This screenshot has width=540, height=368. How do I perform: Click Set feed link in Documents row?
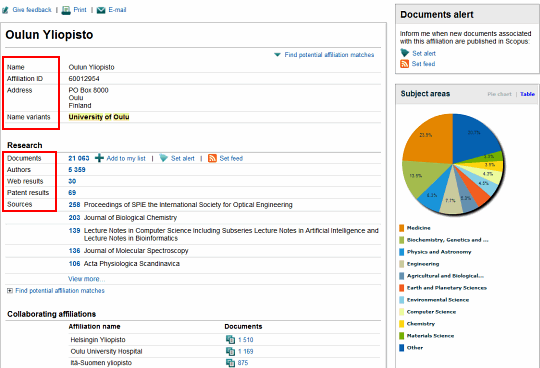231,158
